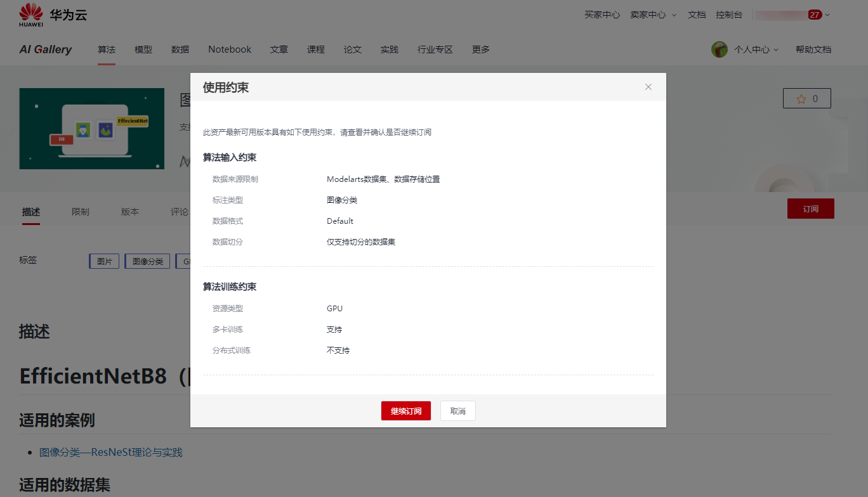
Task: Select the 算法 navigation tab
Action: tap(107, 49)
